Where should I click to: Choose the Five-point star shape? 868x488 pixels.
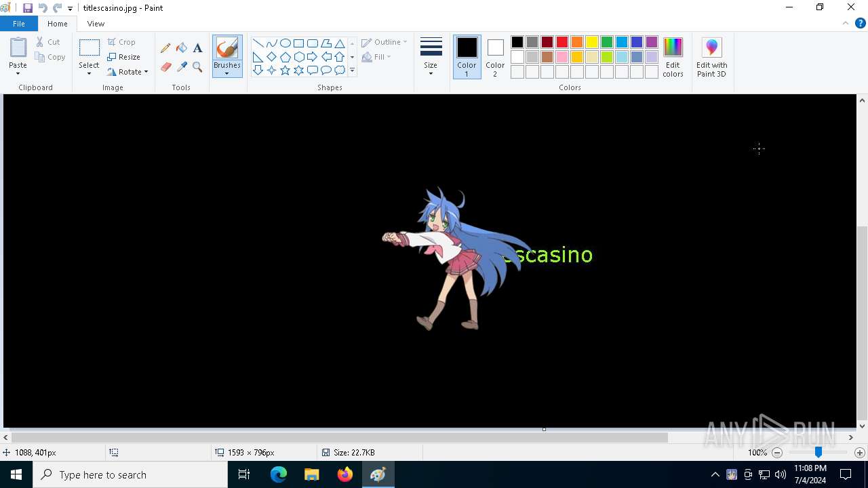[285, 70]
